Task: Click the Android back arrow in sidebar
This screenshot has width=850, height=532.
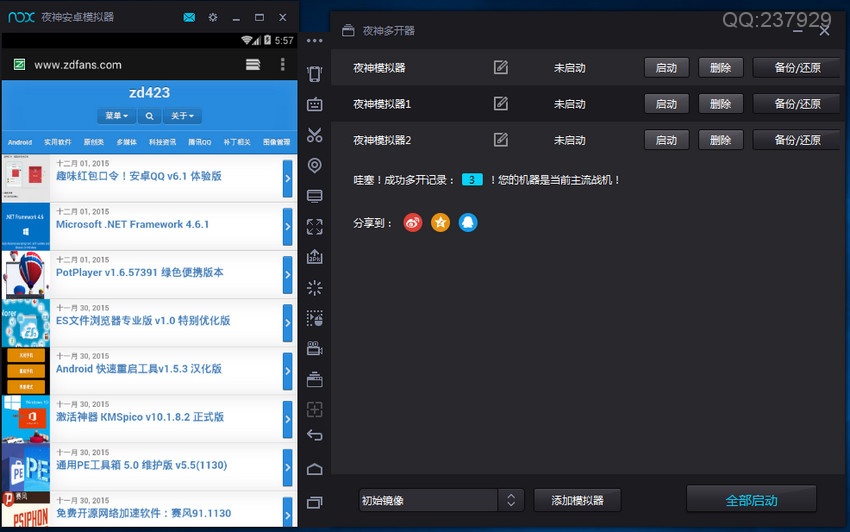Action: [x=314, y=435]
